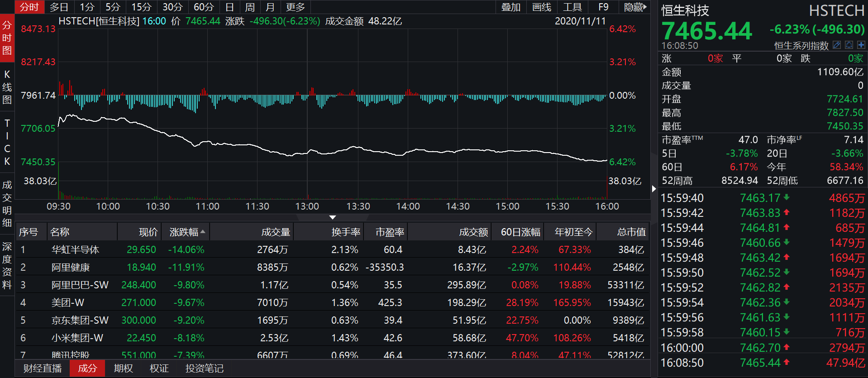Sort the table by 总市值 header
Viewport: 868px width, 378px height.
click(x=631, y=232)
